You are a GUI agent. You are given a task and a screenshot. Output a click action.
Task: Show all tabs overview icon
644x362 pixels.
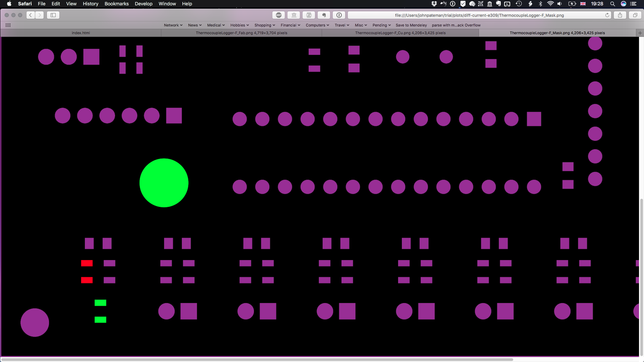[x=635, y=15]
